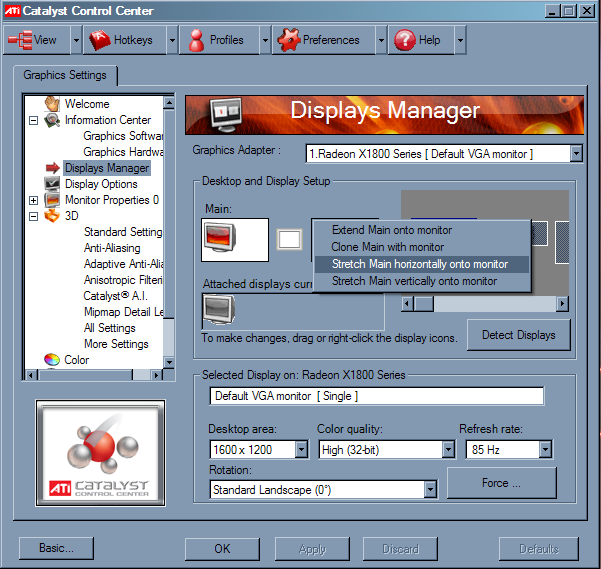Click tree vertical scrollbar down arrow

(x=169, y=362)
